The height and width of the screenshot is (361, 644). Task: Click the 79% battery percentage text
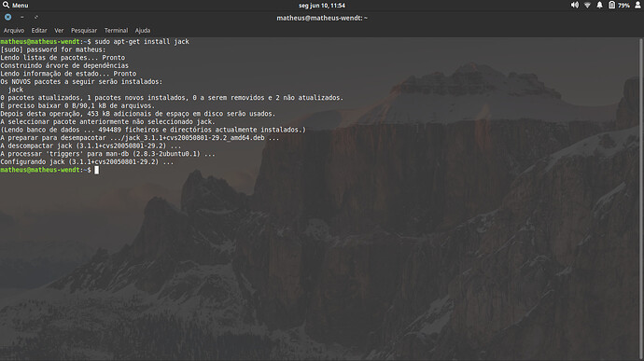623,6
